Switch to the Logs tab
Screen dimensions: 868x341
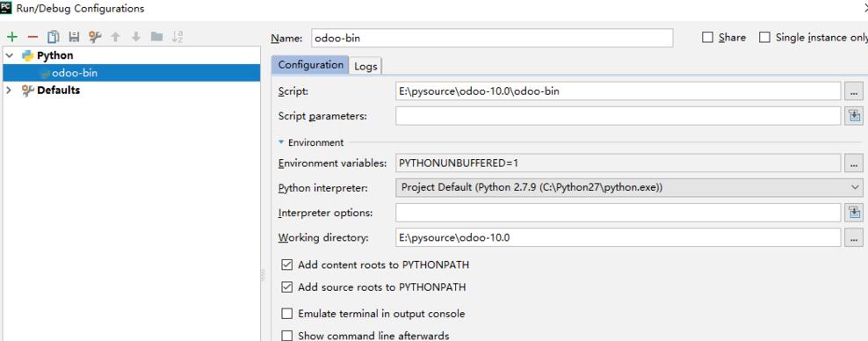pyautogui.click(x=365, y=66)
